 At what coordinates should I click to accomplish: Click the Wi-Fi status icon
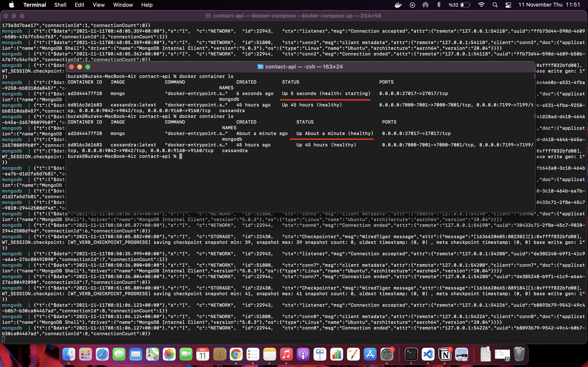pyautogui.click(x=481, y=5)
